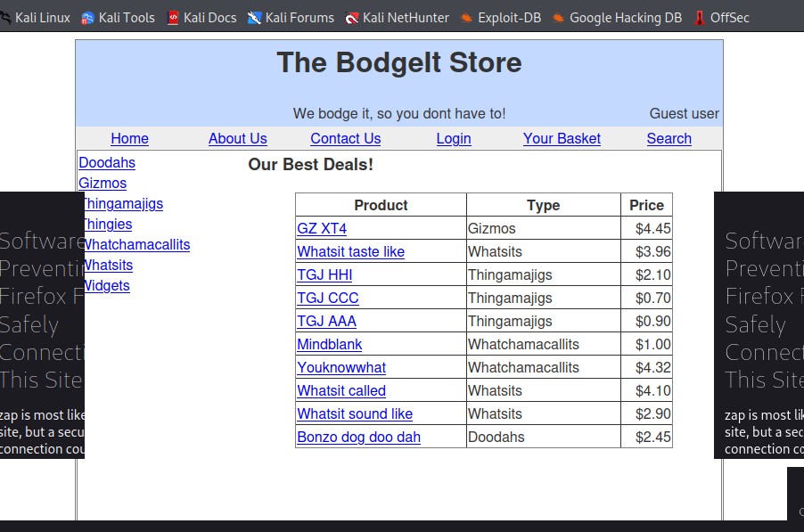The image size is (804, 532).
Task: Go to the About Us page
Action: (x=237, y=138)
